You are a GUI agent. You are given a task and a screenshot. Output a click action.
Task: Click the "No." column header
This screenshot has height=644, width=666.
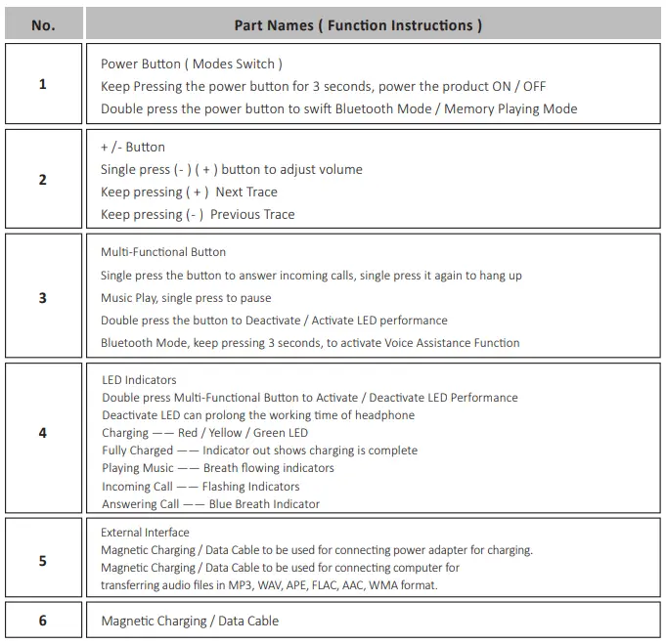pyautogui.click(x=43, y=25)
